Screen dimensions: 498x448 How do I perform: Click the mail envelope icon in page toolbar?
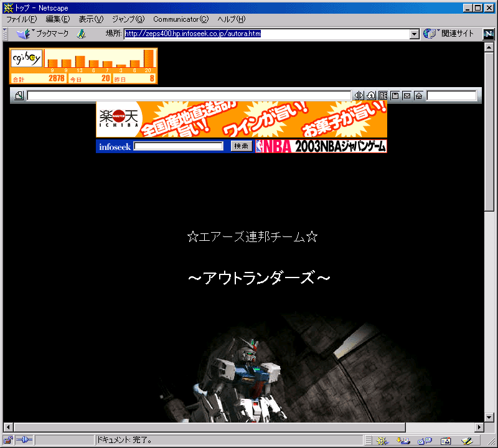tap(407, 95)
